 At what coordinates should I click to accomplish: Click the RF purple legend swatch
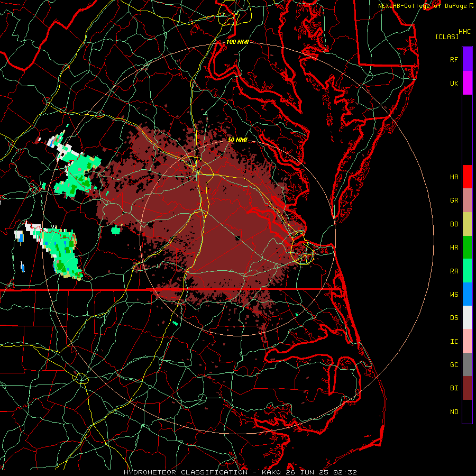click(x=467, y=59)
